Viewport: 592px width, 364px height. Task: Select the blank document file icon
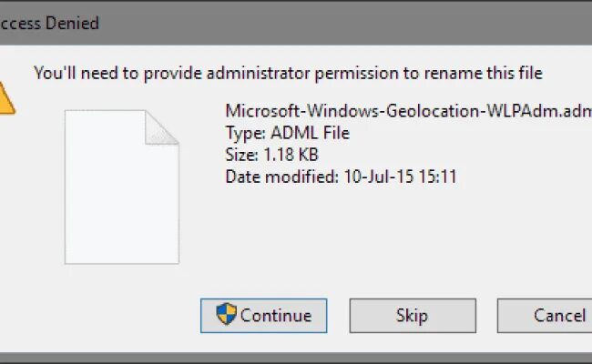pos(120,186)
